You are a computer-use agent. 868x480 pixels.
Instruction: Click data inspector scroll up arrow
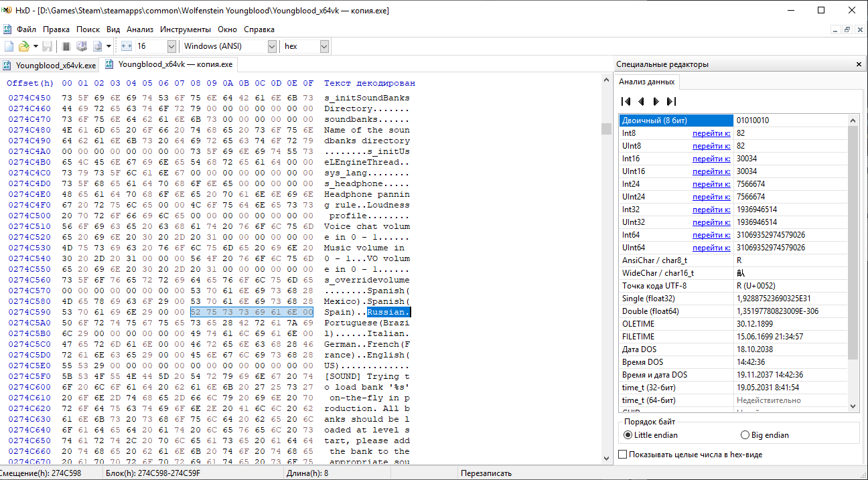[853, 120]
